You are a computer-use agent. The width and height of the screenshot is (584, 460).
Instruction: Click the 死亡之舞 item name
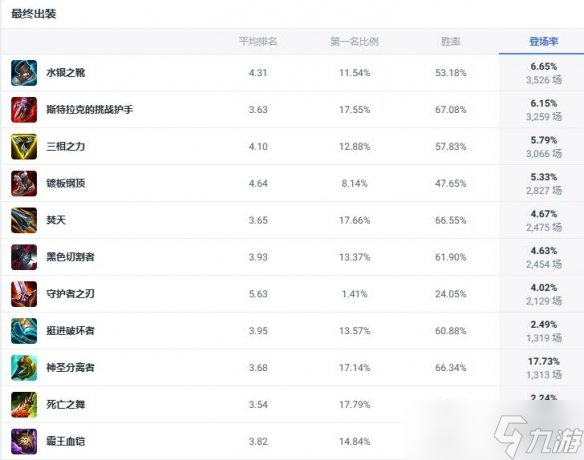tap(66, 405)
